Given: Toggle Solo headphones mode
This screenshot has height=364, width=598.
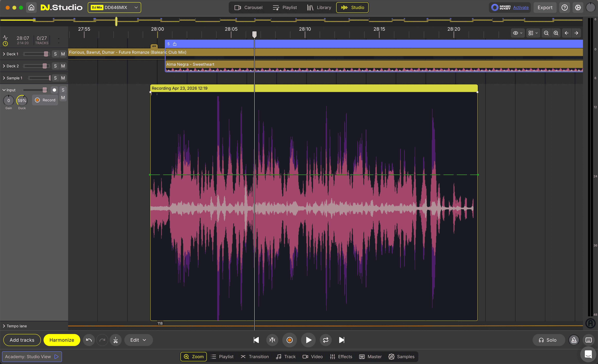Looking at the screenshot, I should pyautogui.click(x=548, y=340).
